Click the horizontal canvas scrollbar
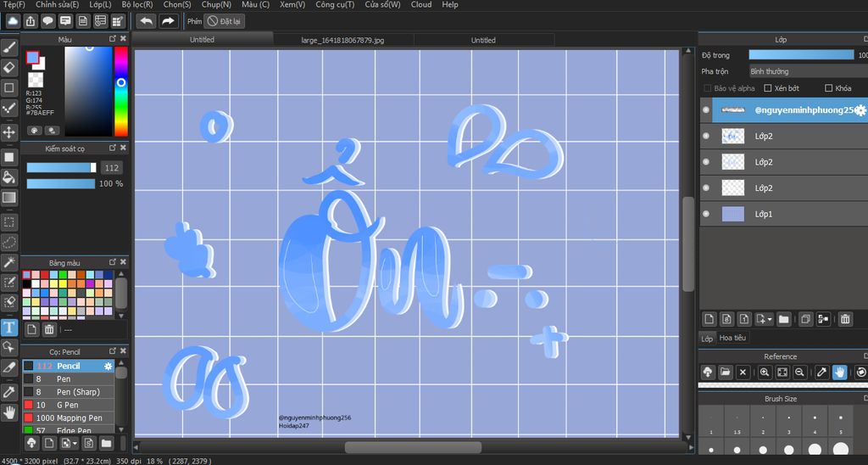868x465 pixels. (x=413, y=446)
